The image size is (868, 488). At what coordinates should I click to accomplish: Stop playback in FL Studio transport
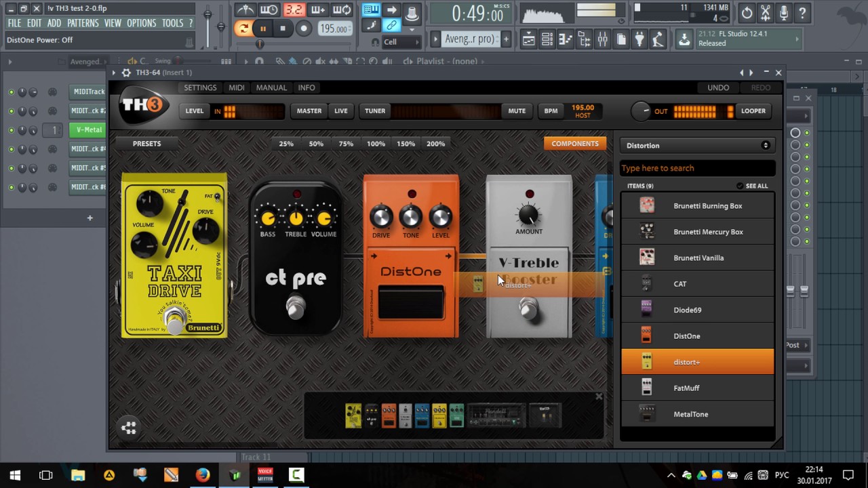pyautogui.click(x=283, y=28)
